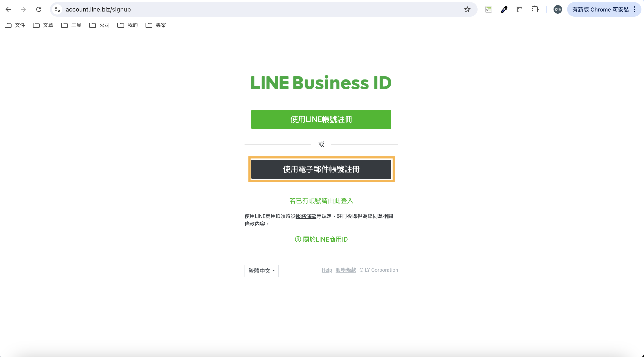644x357 pixels.
Task: Open the Help link in the footer
Action: click(327, 270)
